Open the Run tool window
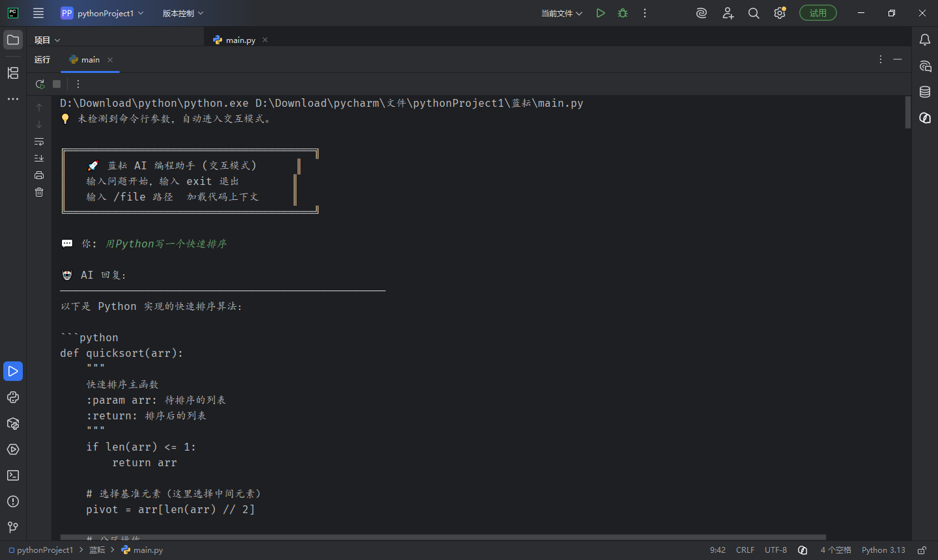The image size is (938, 560). pos(13,371)
